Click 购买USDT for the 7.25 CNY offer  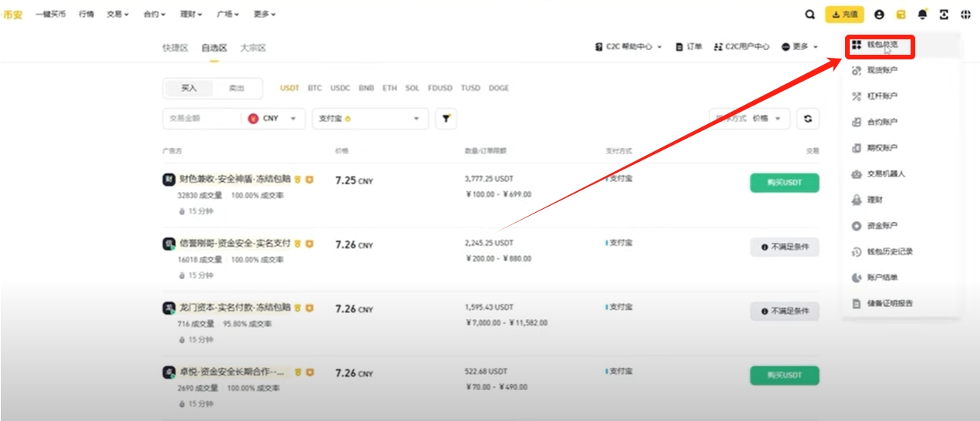click(x=784, y=183)
